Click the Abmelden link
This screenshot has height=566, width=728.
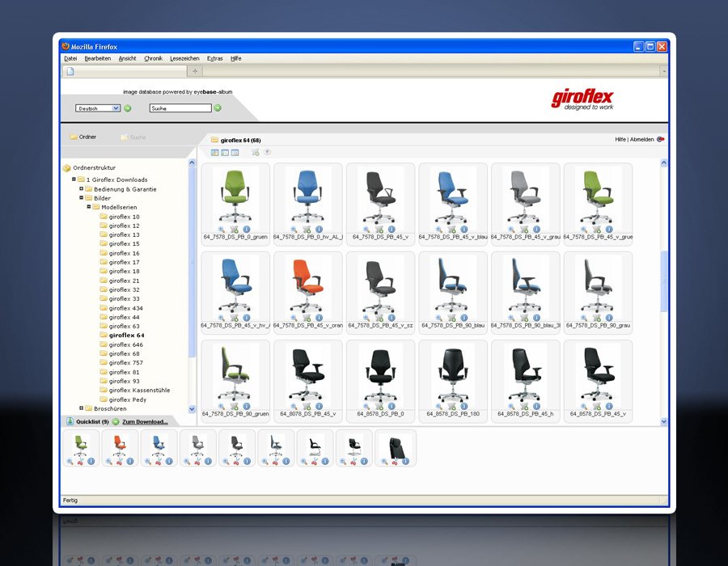pos(641,139)
